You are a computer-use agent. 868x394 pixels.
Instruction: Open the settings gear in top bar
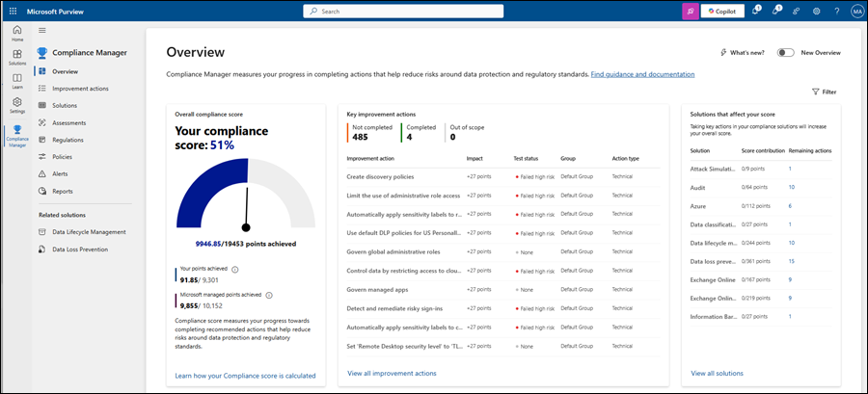click(816, 12)
